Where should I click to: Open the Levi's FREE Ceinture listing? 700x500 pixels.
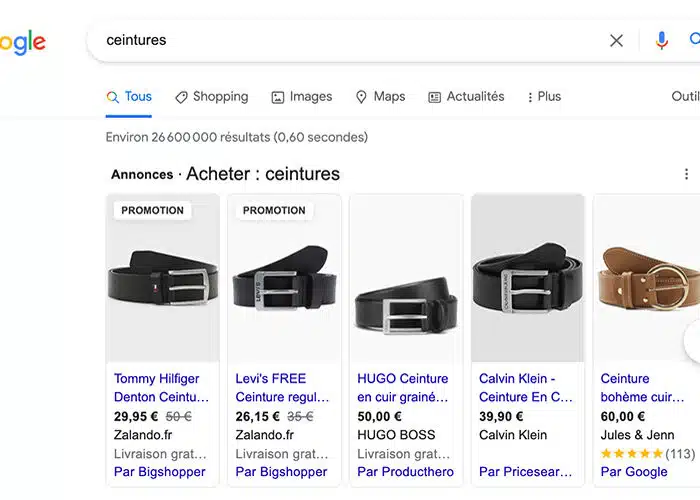pos(282,388)
